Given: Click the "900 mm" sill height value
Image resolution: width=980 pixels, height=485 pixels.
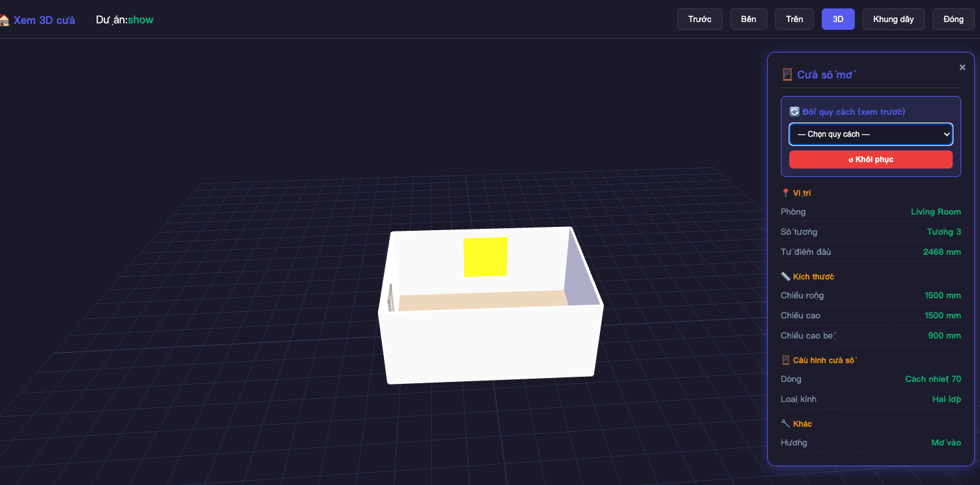Looking at the screenshot, I should click(945, 335).
